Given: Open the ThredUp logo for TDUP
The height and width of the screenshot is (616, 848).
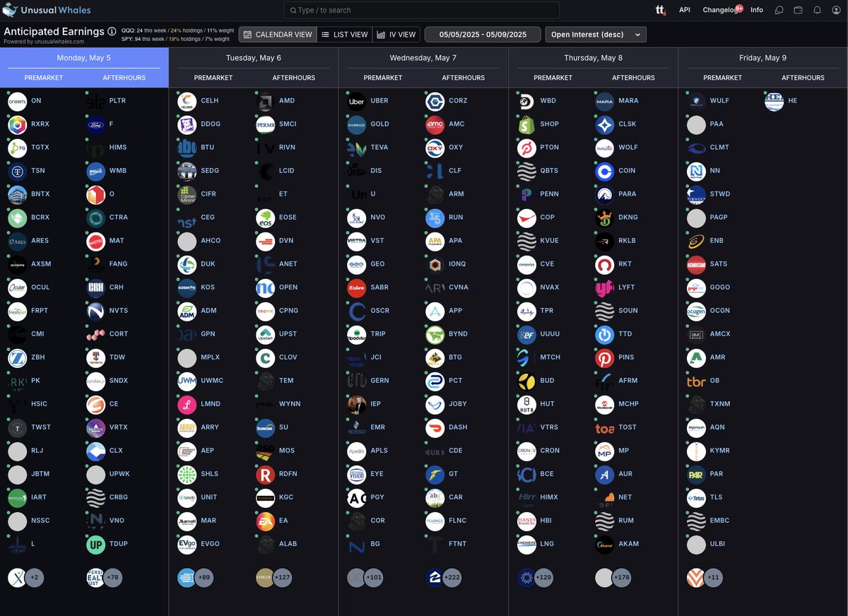Looking at the screenshot, I should click(x=96, y=545).
